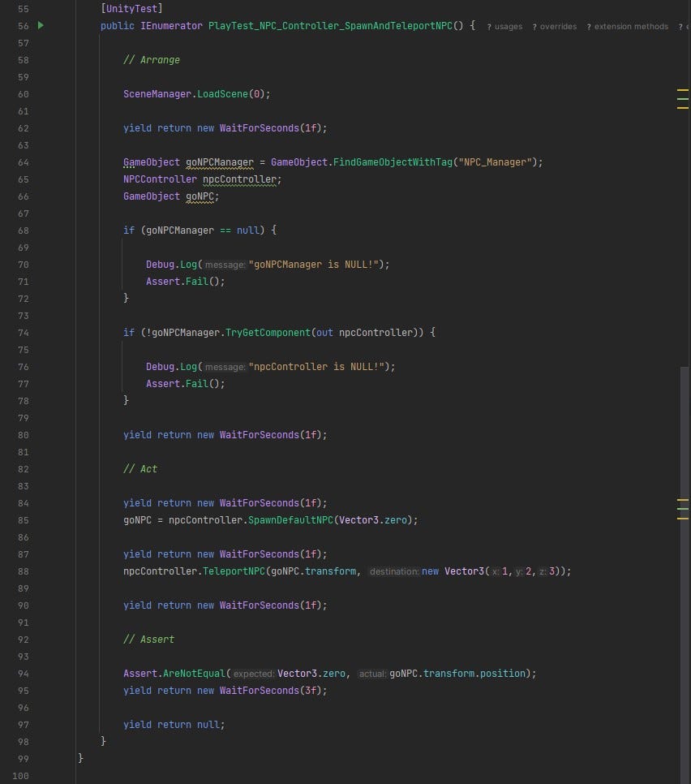Click line number 64 in the gutter
Screen dimensions: 691x784
point(23,162)
